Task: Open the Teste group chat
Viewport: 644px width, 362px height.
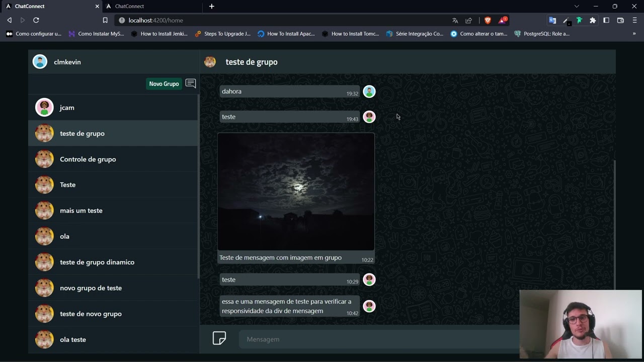Action: coord(114,185)
